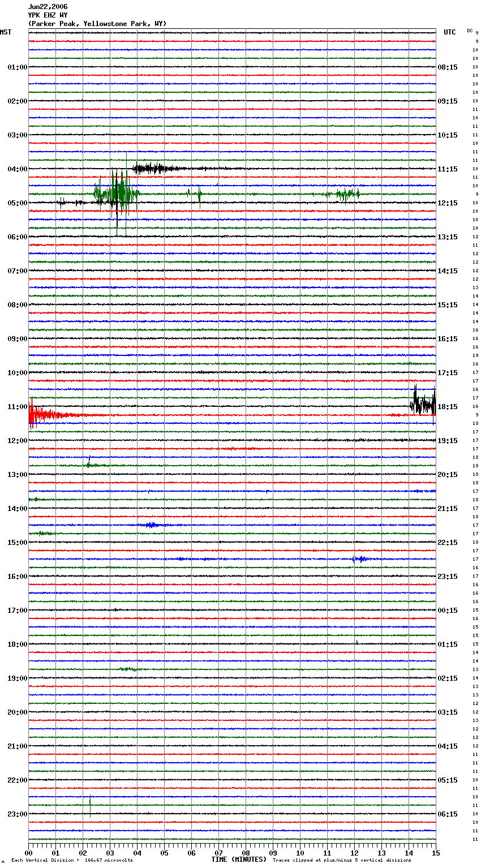Click the 06:15 UTC time label

coord(448,814)
